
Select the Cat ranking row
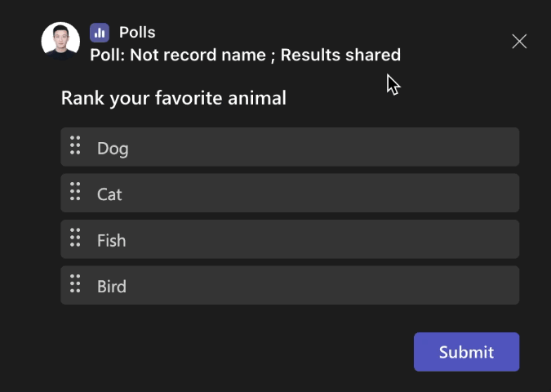click(x=310, y=194)
